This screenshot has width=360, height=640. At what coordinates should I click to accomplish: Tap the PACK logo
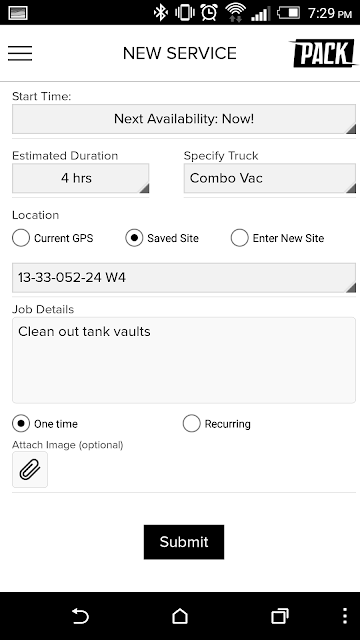[x=324, y=53]
